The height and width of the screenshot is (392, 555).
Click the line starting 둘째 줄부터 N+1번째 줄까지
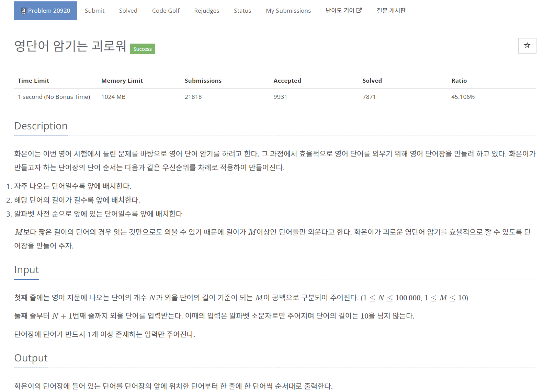(214, 316)
